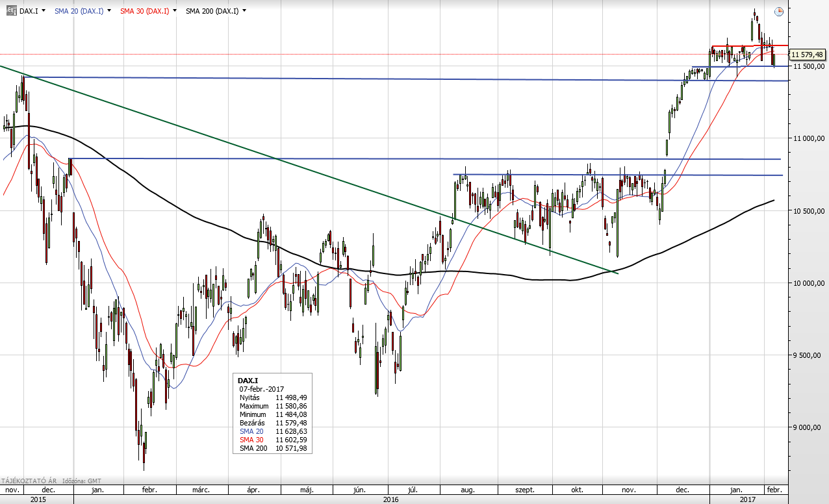Click the 9 000,00 axis label
Image resolution: width=829 pixels, height=504 pixels.
808,427
